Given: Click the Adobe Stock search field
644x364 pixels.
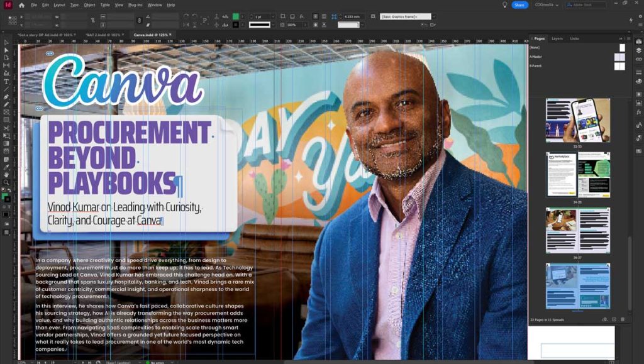Looking at the screenshot, I should (x=586, y=5).
